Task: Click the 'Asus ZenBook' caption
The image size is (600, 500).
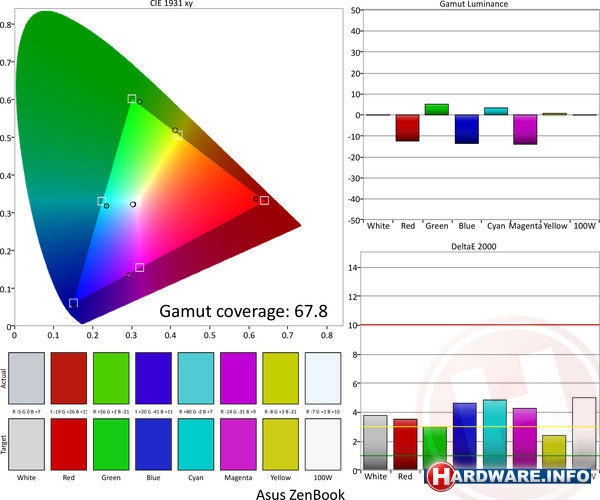Action: tap(300, 494)
